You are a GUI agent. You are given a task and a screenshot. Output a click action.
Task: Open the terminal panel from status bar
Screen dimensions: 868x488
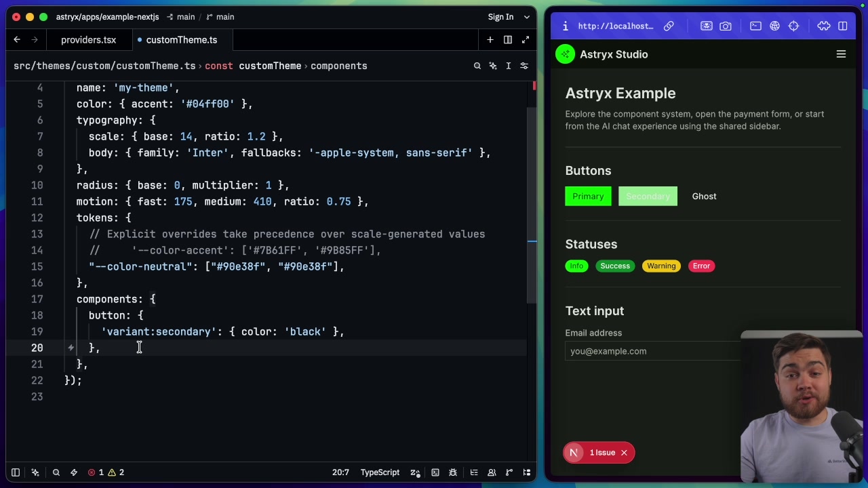pyautogui.click(x=435, y=472)
